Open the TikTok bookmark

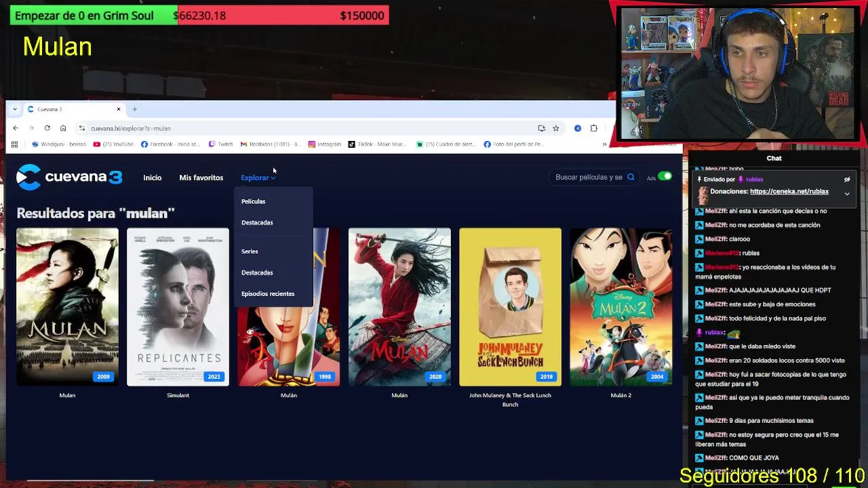pos(377,144)
